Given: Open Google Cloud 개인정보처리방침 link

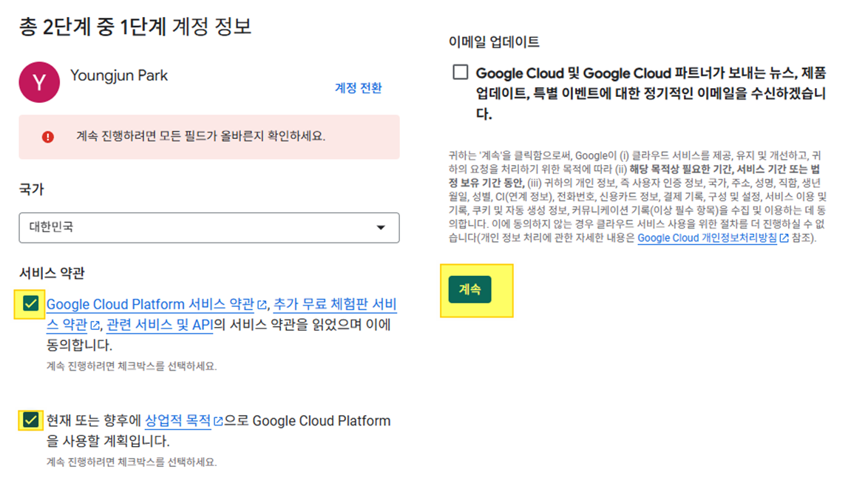Looking at the screenshot, I should point(707,238).
